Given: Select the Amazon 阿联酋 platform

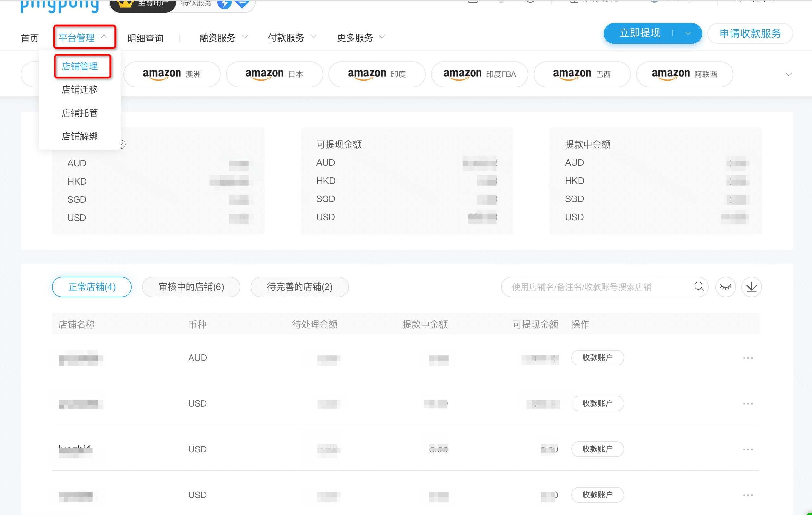Looking at the screenshot, I should [684, 74].
